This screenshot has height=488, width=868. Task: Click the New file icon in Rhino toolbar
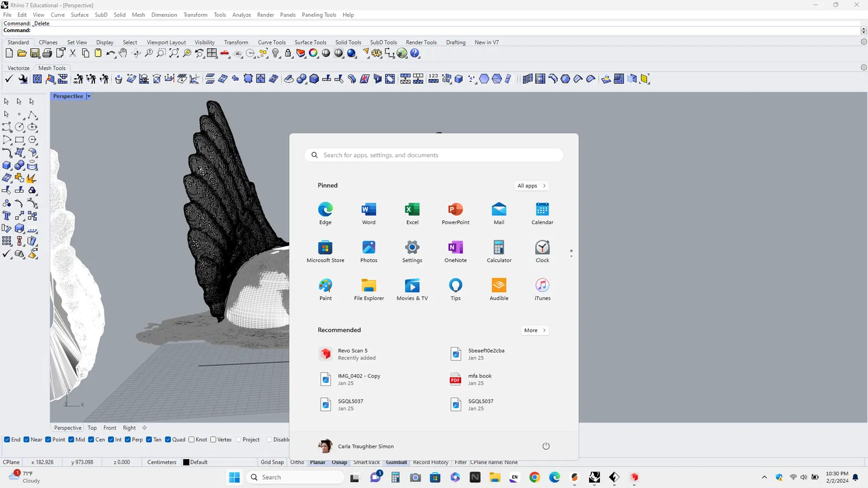[x=9, y=53]
